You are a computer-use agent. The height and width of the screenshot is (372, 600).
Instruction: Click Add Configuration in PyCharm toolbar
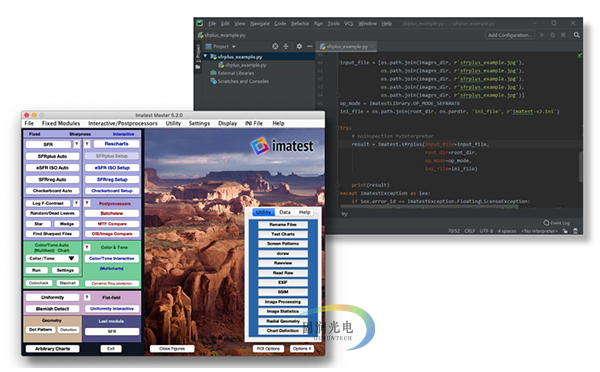pos(510,35)
